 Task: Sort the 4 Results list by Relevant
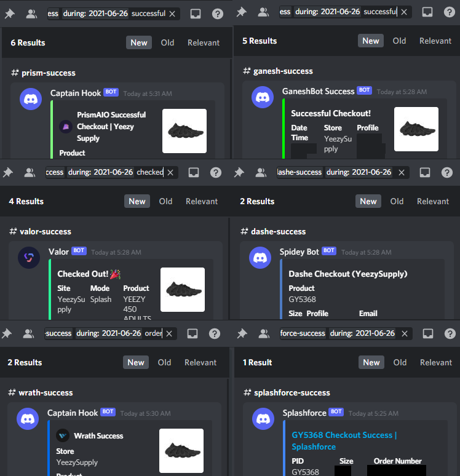coord(202,201)
